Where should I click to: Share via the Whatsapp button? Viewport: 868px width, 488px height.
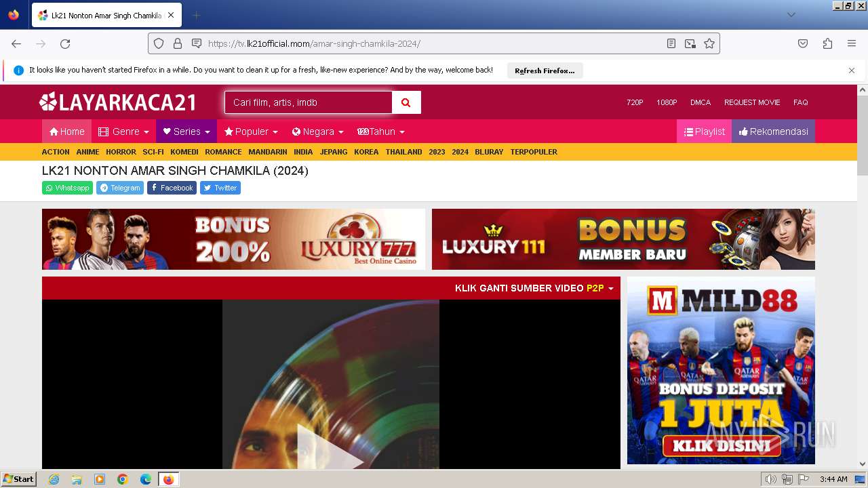click(x=67, y=188)
